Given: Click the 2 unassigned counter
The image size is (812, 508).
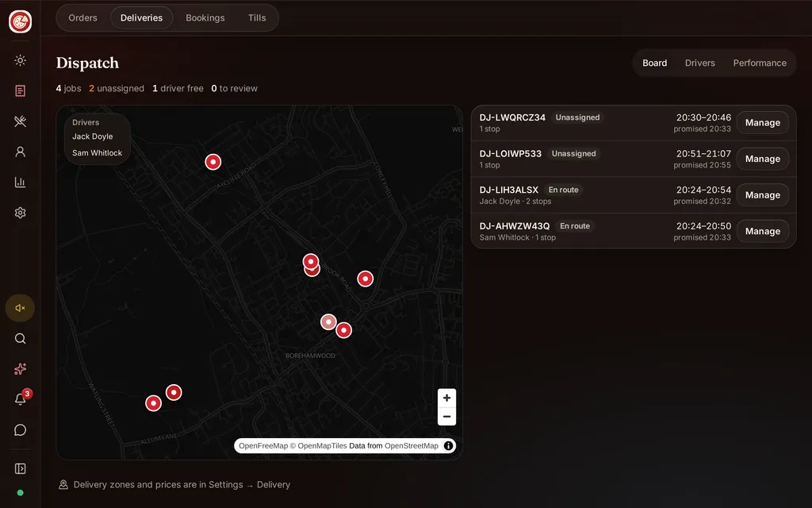Looking at the screenshot, I should (x=117, y=89).
